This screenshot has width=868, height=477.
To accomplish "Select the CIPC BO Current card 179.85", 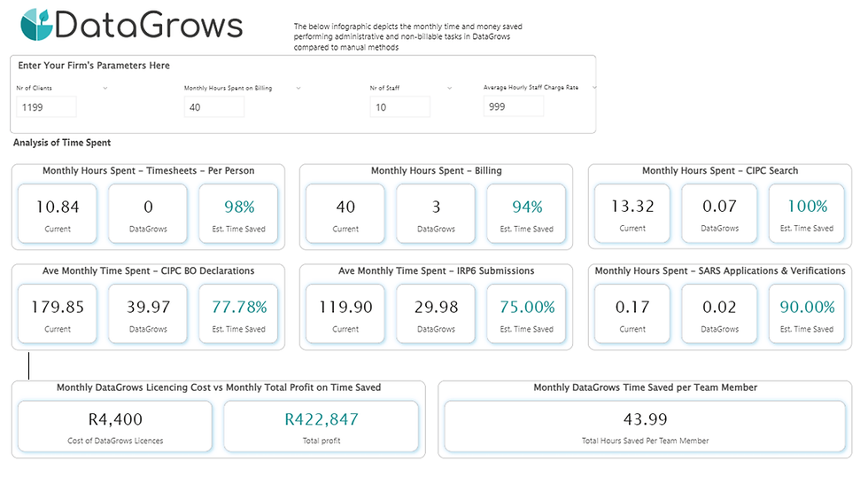I will point(58,314).
